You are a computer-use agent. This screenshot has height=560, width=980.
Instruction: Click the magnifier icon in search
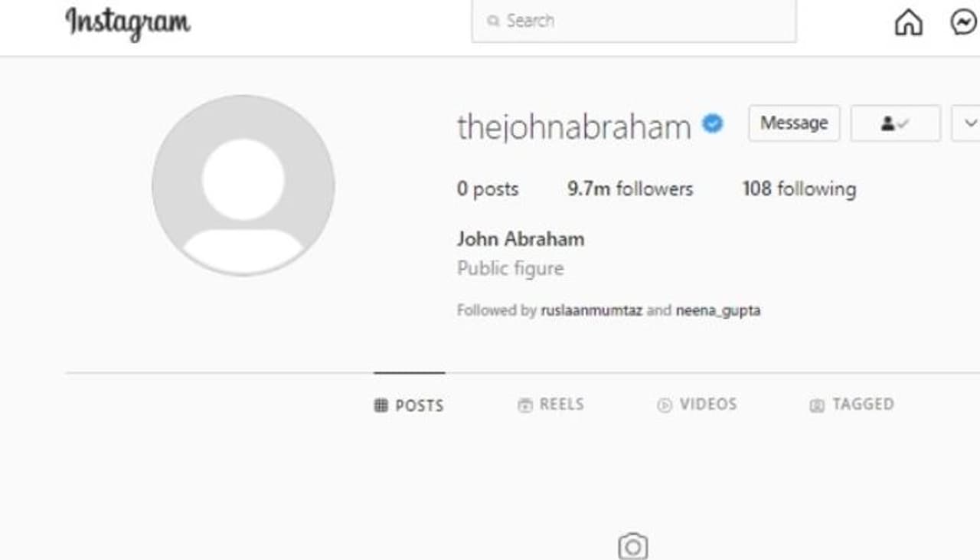click(x=494, y=21)
